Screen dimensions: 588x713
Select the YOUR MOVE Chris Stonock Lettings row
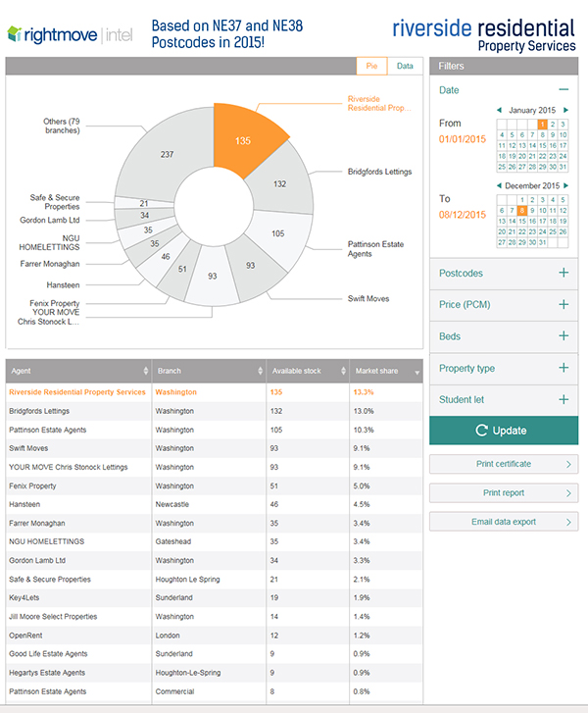click(x=214, y=467)
